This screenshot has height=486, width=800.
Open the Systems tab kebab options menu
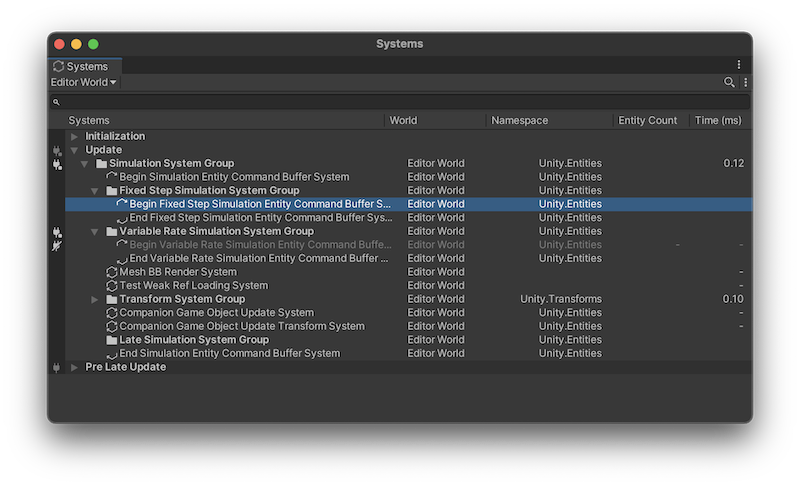coord(739,65)
